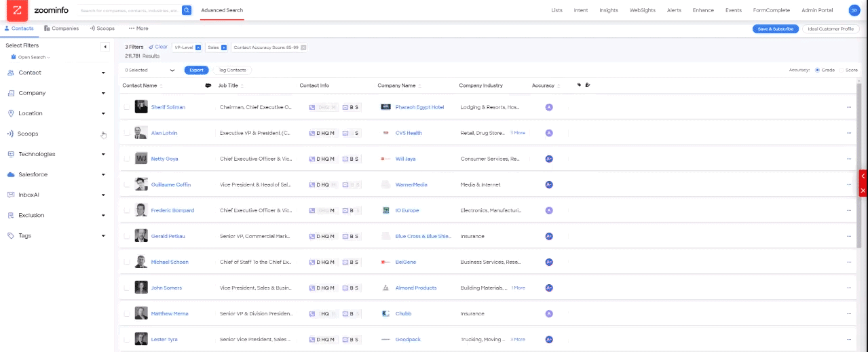Viewport: 868px width, 352px height.
Task: Switch to the Scoops tab
Action: point(102,28)
